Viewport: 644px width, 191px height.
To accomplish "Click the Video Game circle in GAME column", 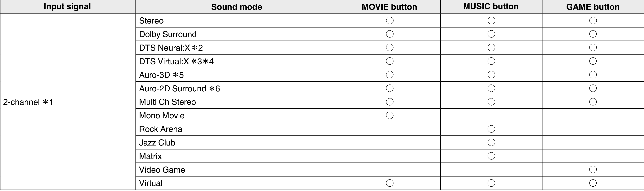I will coord(593,170).
